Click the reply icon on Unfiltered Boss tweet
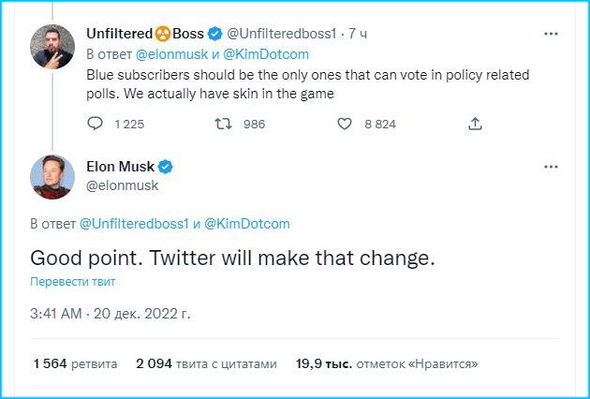Viewport: 590px width, 399px height. pos(95,123)
